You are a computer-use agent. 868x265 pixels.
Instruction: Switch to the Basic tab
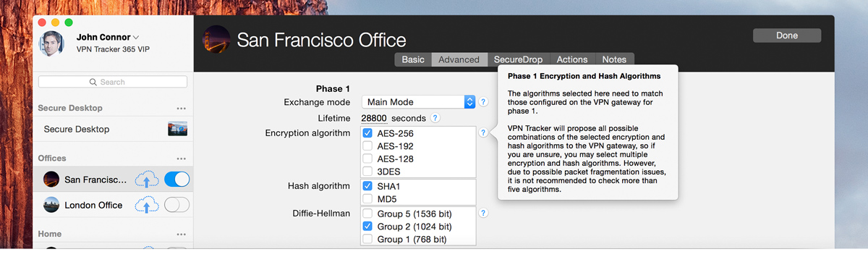[x=413, y=59]
